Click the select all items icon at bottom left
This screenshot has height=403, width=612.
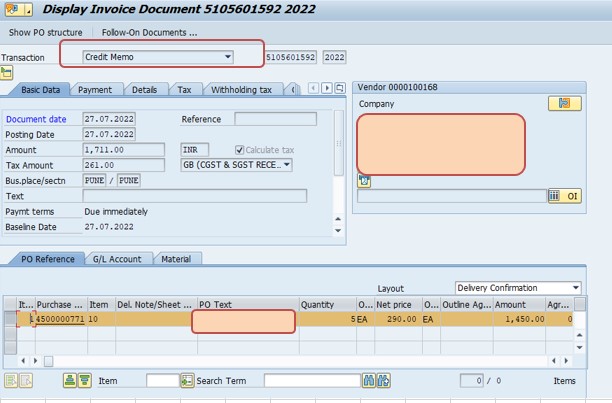[x=11, y=380]
